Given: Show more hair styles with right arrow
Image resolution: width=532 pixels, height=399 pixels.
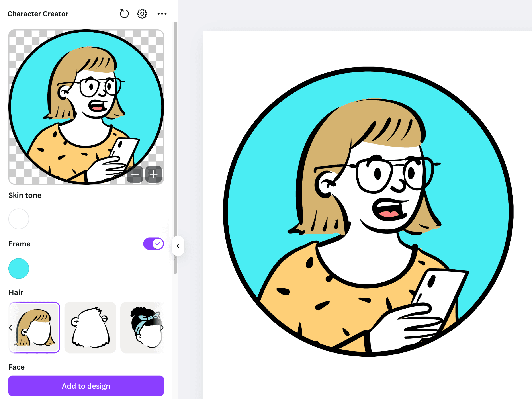Looking at the screenshot, I should (162, 328).
